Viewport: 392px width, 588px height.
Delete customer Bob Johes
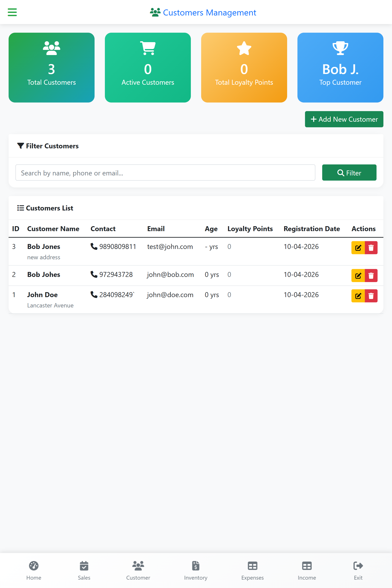tap(371, 276)
